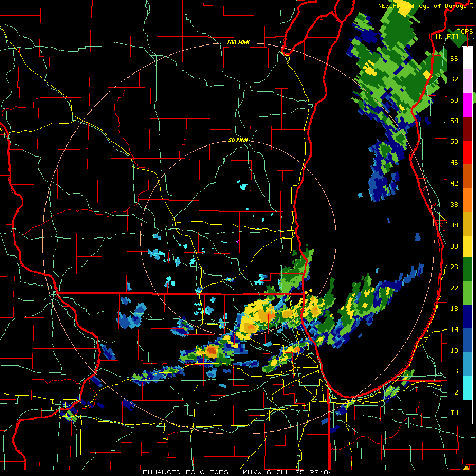Select the dark green legend band
This screenshot has width=476, height=476.
pyautogui.click(x=467, y=269)
